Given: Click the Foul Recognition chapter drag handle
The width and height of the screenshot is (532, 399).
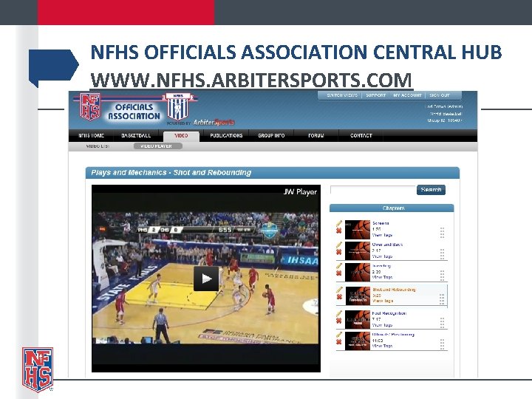Looking at the screenshot, I should click(x=442, y=323).
